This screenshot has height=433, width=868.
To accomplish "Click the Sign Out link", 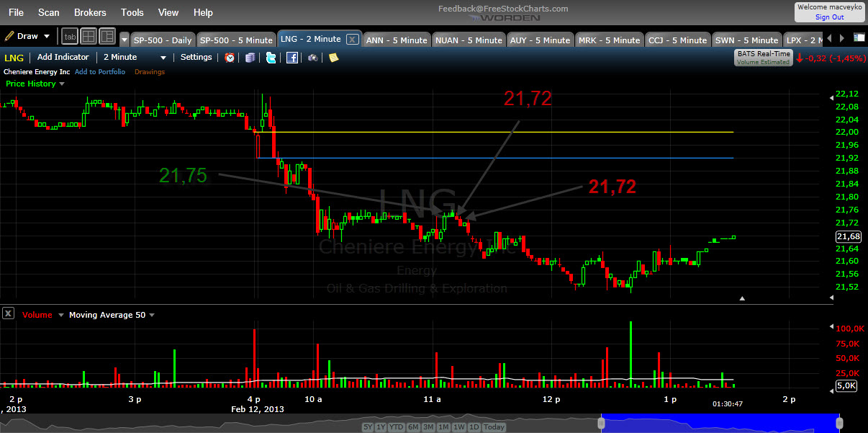I will point(829,17).
